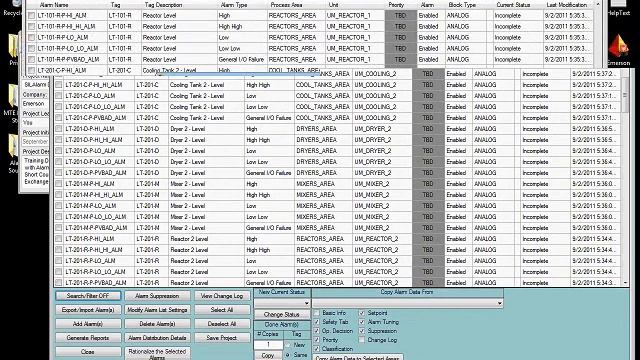Open Alarm Distribution Details

pyautogui.click(x=157, y=338)
